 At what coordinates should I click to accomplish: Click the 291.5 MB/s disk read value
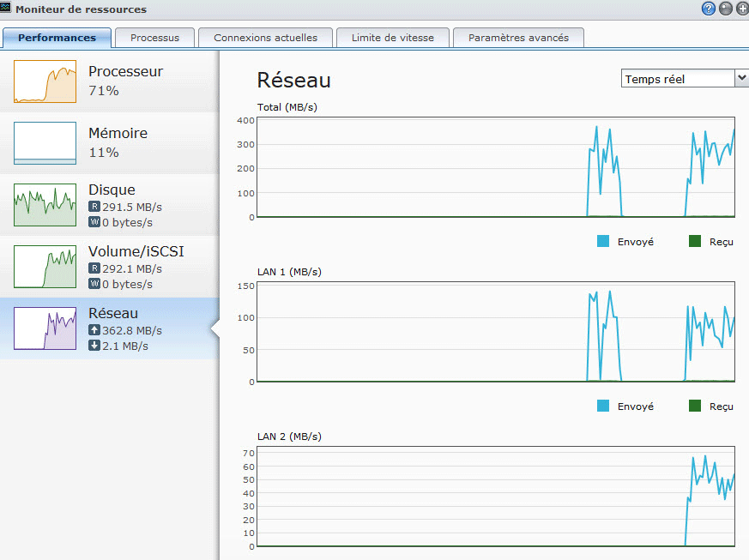point(132,208)
